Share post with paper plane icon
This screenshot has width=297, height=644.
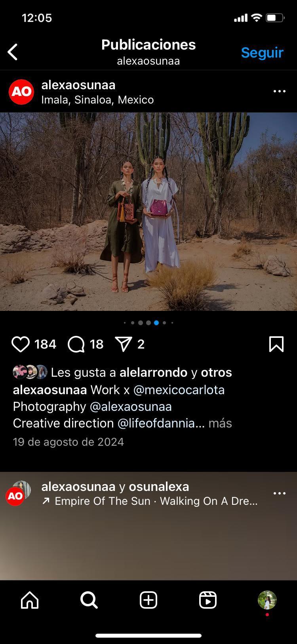pyautogui.click(x=123, y=344)
